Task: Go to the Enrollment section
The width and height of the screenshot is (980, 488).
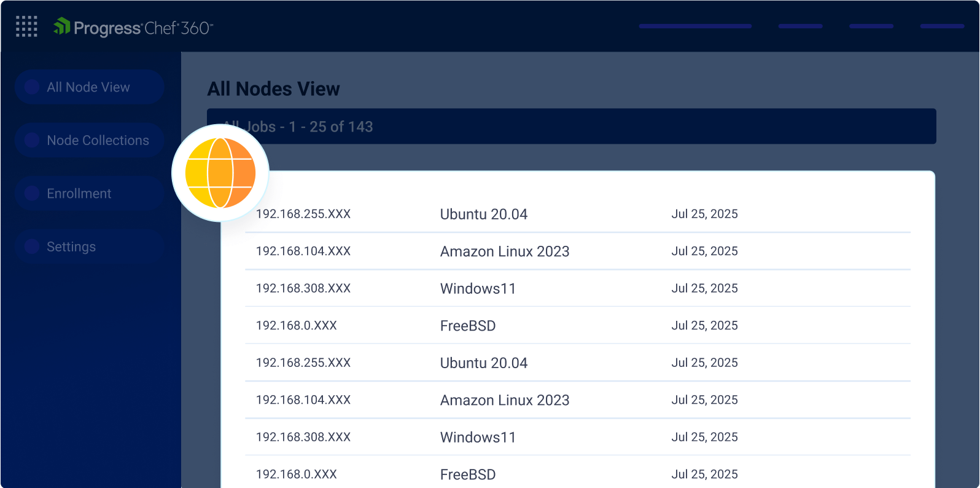Action: 79,194
